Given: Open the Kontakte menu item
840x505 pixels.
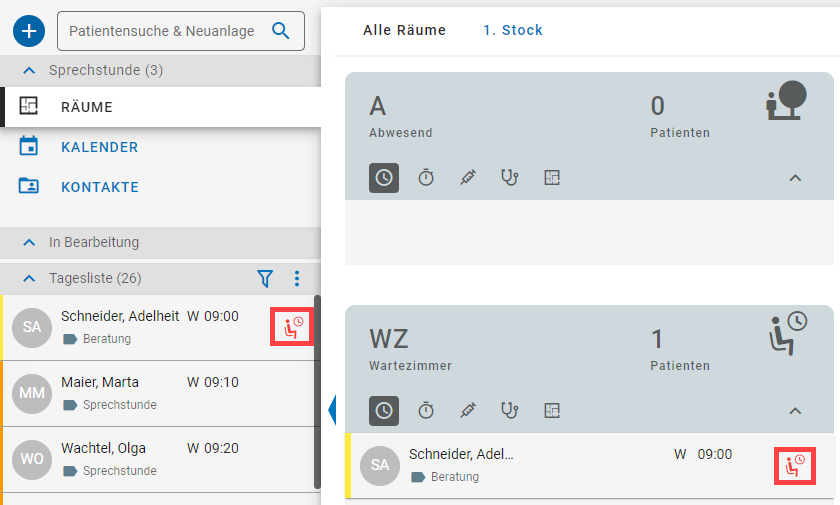Looking at the screenshot, I should click(x=99, y=187).
